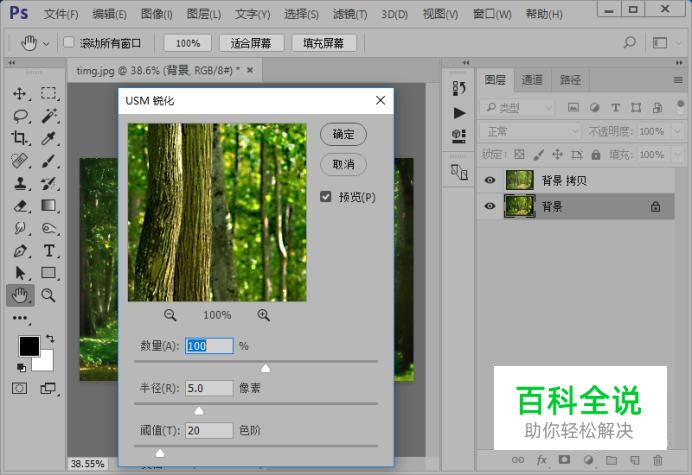Select the Move tool
692x475 pixels.
point(20,94)
